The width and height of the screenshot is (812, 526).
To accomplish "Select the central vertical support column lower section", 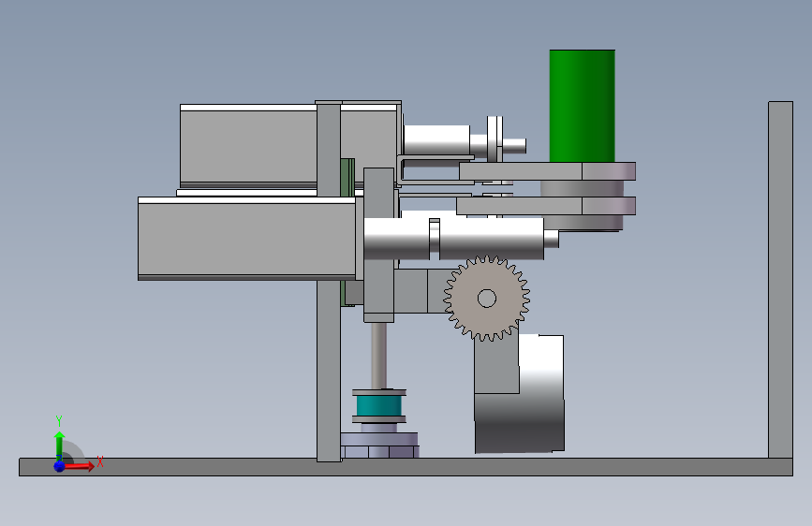I will [x=329, y=371].
